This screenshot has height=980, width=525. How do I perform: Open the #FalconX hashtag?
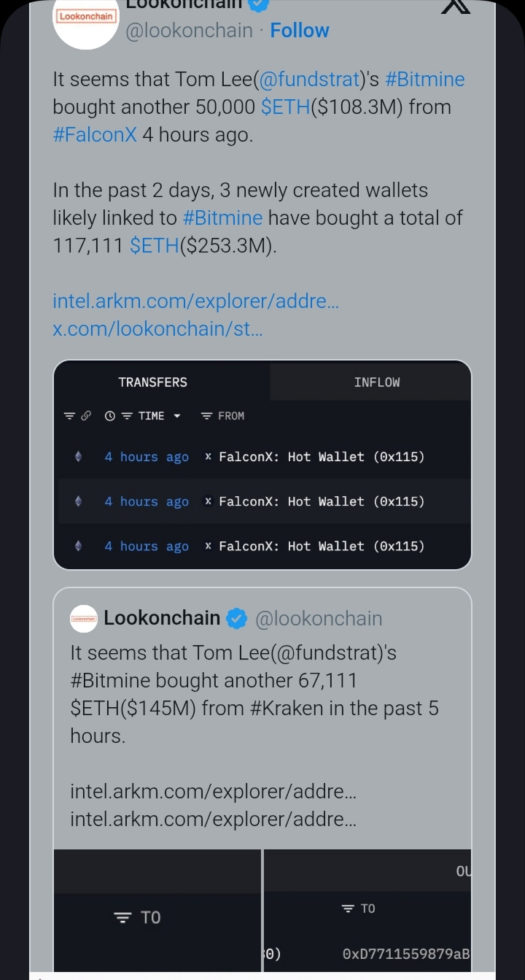point(95,135)
